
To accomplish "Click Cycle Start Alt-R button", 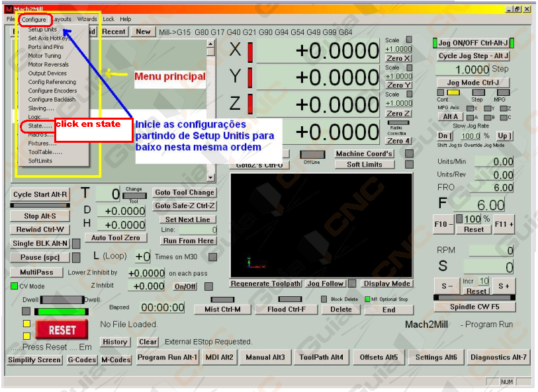I will coord(40,194).
